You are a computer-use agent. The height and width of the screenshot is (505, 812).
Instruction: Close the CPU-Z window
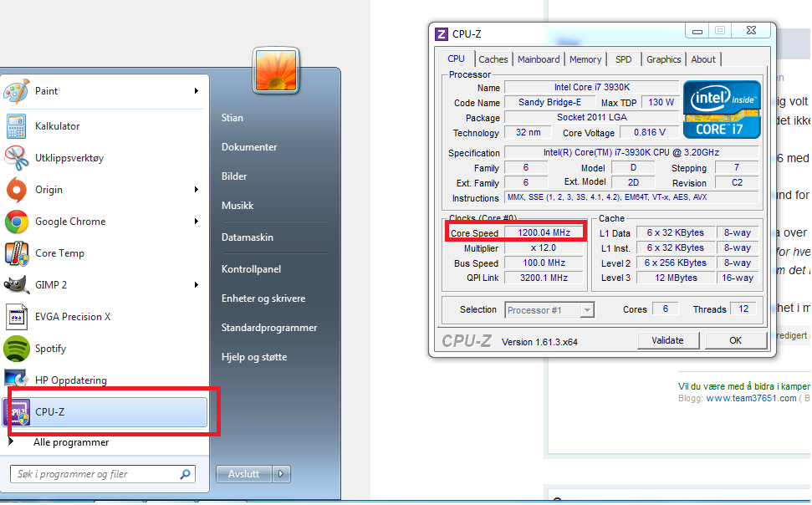752,31
